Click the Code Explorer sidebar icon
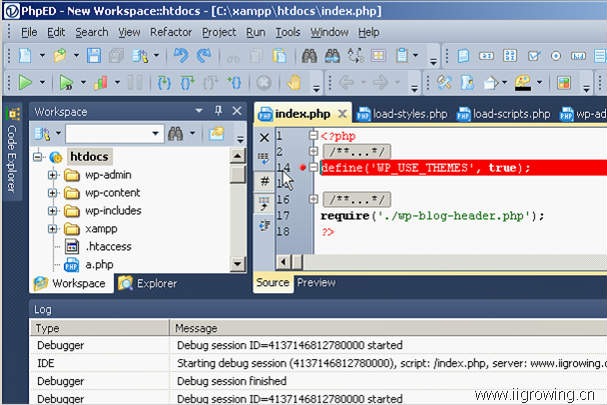This screenshot has height=405, width=607. pyautogui.click(x=13, y=113)
